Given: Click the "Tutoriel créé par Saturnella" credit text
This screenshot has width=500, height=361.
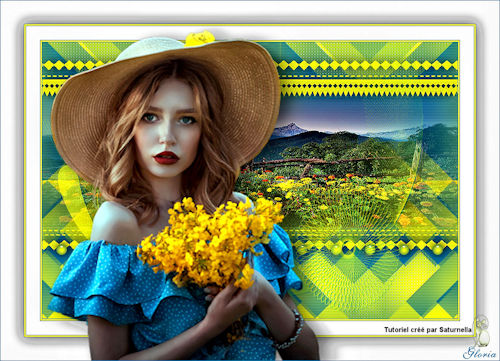Looking at the screenshot, I should tap(428, 330).
